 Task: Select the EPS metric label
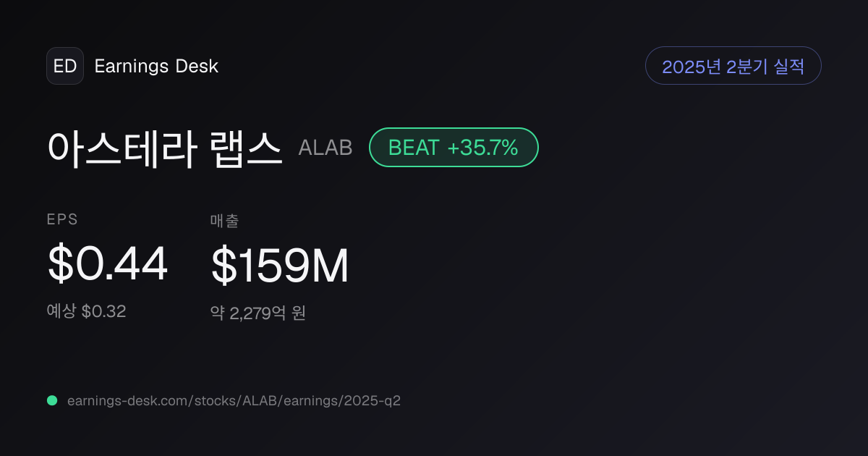(x=62, y=220)
